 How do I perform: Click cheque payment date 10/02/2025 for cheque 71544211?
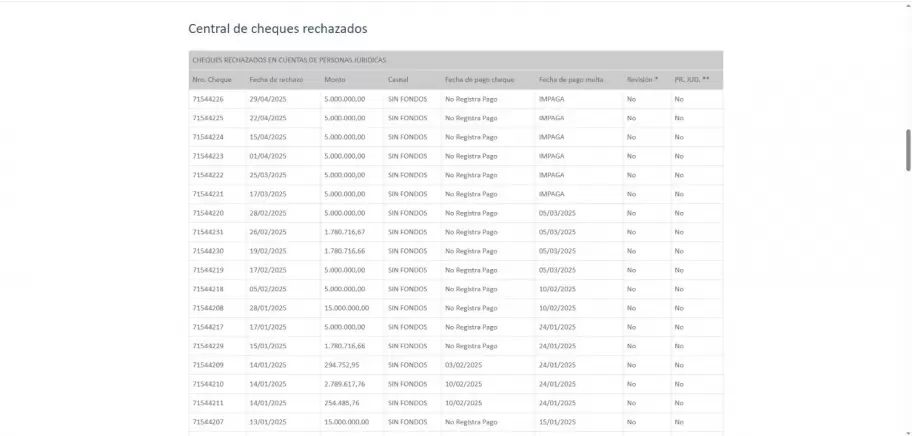pos(464,403)
